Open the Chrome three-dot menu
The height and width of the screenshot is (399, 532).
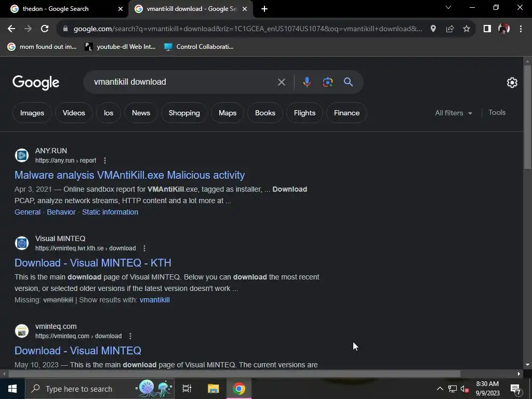coord(521,29)
